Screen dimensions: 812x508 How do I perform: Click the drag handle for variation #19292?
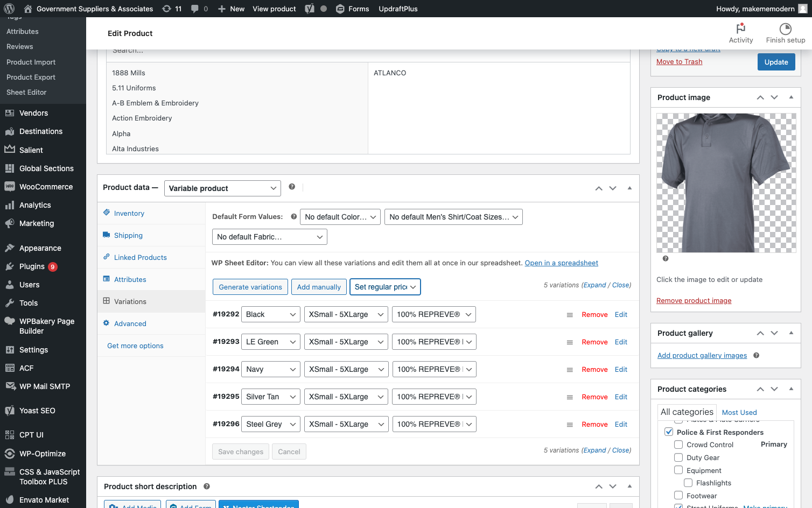click(x=570, y=315)
